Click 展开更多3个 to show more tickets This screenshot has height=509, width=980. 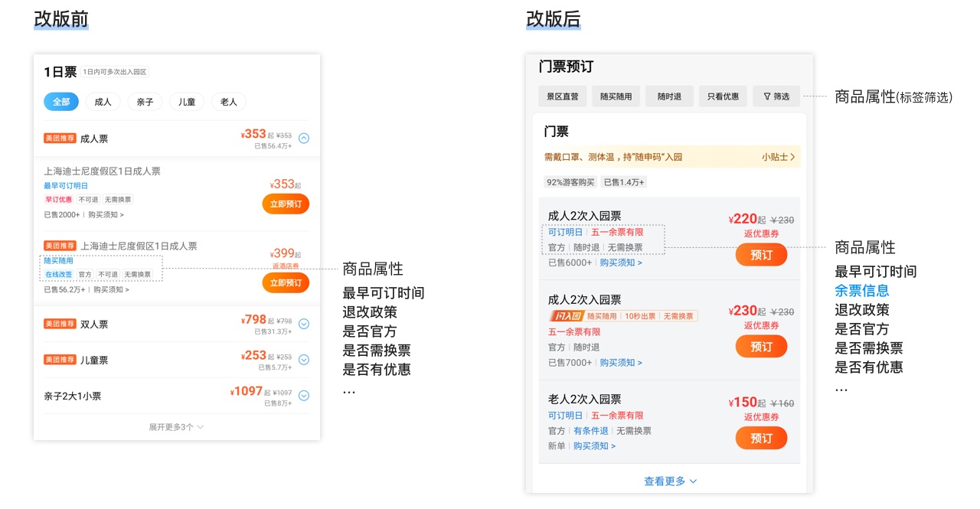tap(170, 427)
